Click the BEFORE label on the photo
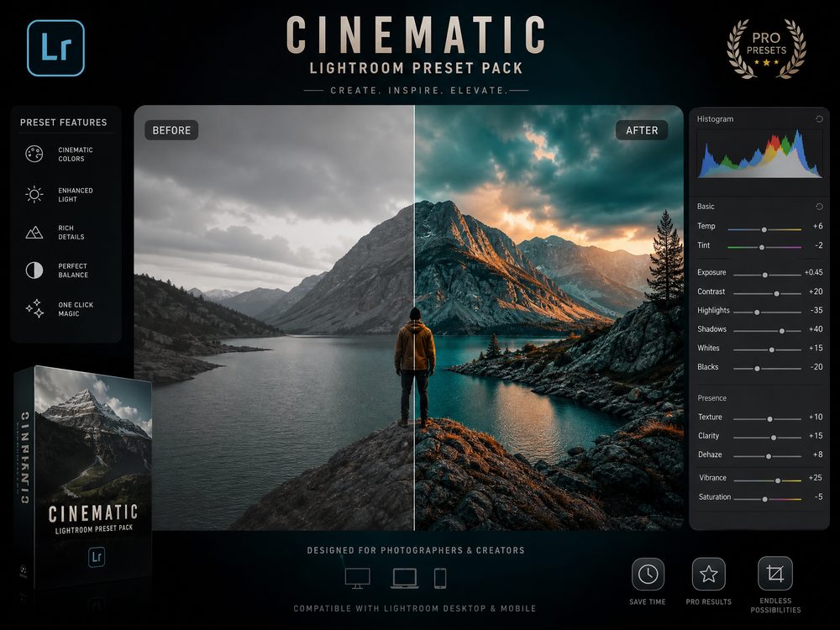The width and height of the screenshot is (840, 630). (171, 130)
